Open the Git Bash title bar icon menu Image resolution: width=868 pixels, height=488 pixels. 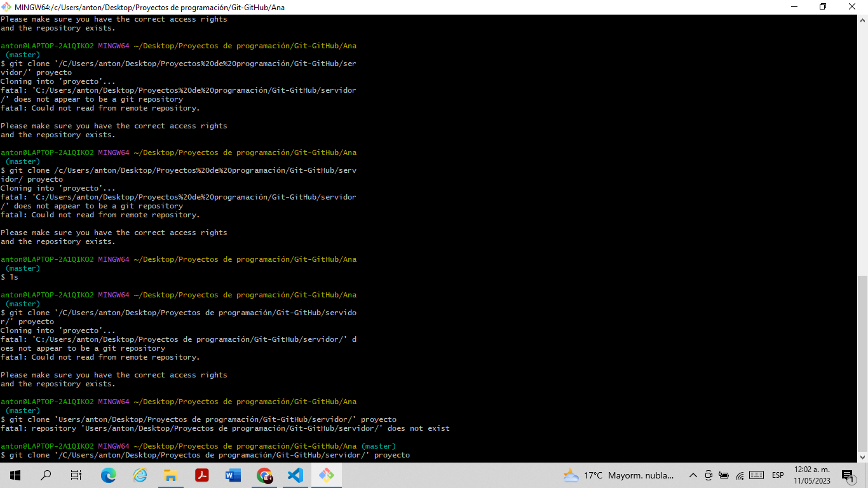(6, 7)
